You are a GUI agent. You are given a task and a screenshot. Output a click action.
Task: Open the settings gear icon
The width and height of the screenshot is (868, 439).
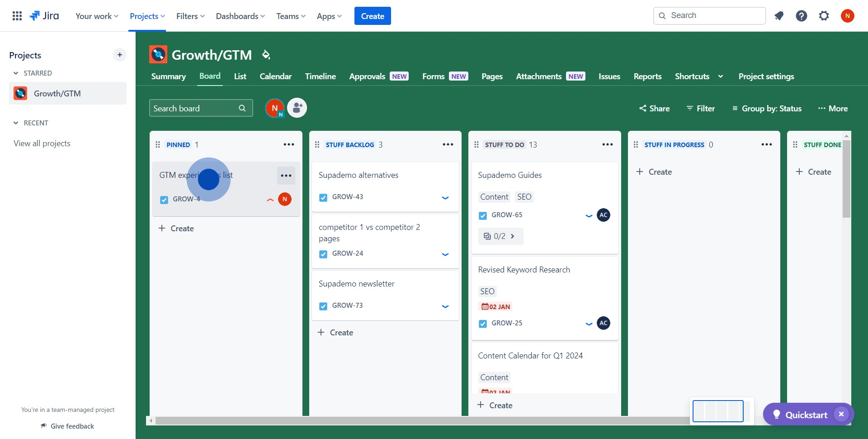(824, 16)
